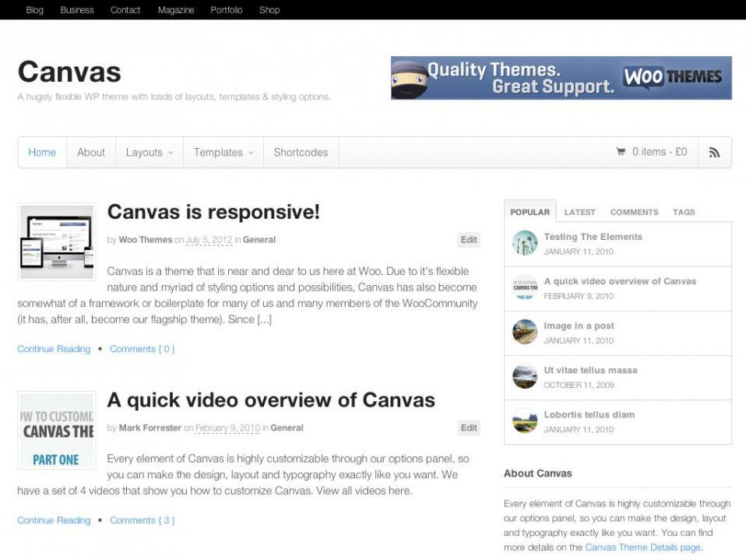746x560 pixels.
Task: Open the Canvas Theme Details page link
Action: tap(642, 548)
